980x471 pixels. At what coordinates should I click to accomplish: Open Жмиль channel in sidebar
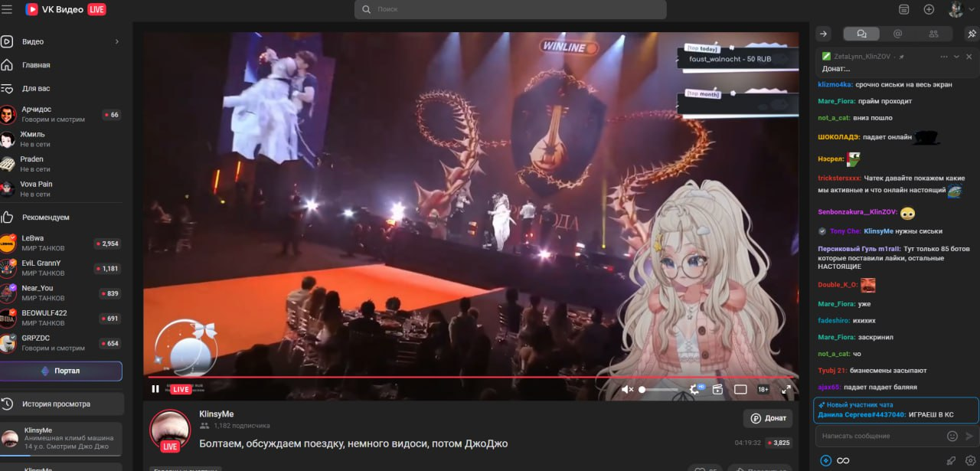click(61, 139)
